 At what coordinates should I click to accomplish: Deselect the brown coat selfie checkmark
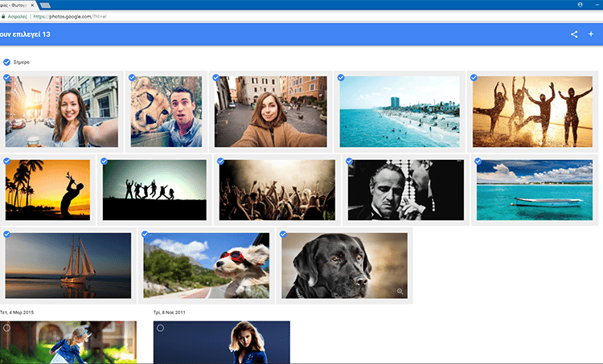coord(215,78)
